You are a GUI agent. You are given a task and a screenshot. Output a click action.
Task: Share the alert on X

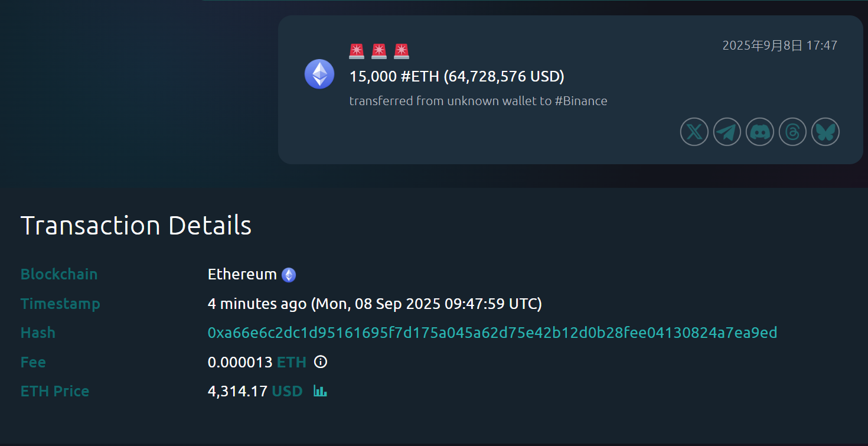click(694, 132)
